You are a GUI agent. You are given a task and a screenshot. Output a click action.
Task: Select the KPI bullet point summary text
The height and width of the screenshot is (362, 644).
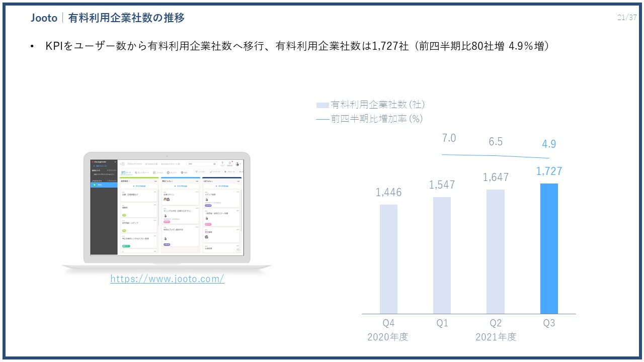pos(297,46)
